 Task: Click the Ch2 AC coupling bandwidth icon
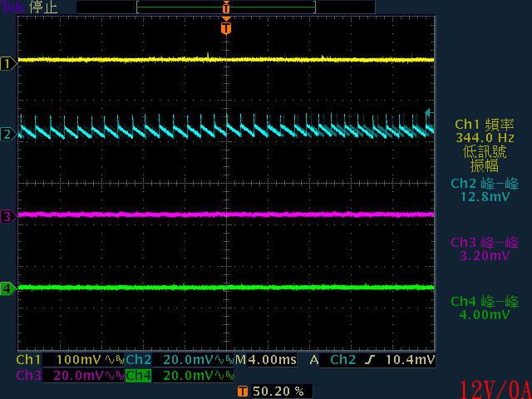pyautogui.click(x=225, y=360)
